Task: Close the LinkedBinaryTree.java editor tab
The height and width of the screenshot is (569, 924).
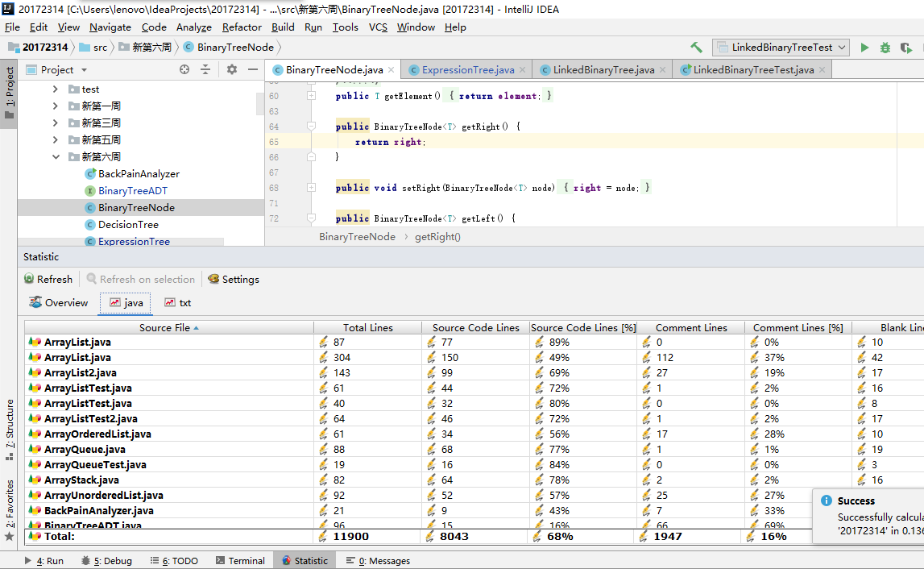Action: pos(662,69)
